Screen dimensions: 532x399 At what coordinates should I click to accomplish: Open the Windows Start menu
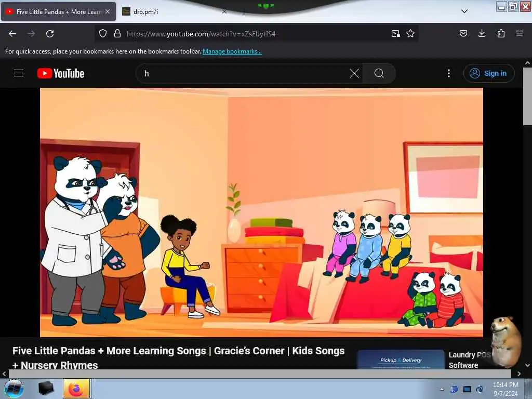tap(14, 389)
